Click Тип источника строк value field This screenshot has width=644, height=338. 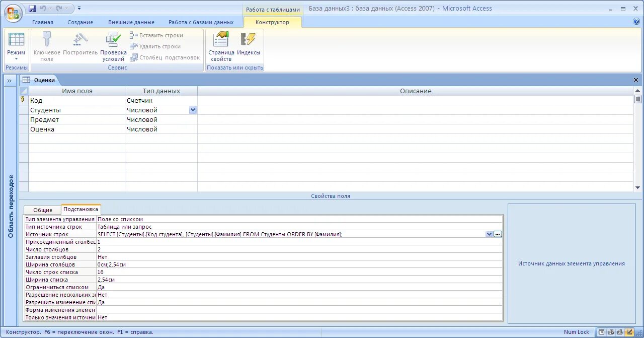(299, 227)
